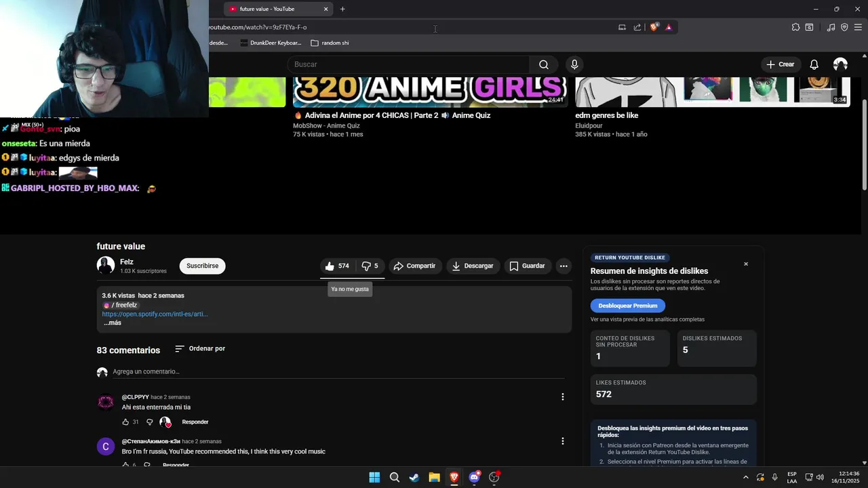Save video with Guardar button
This screenshot has width=868, height=488.
point(527,266)
